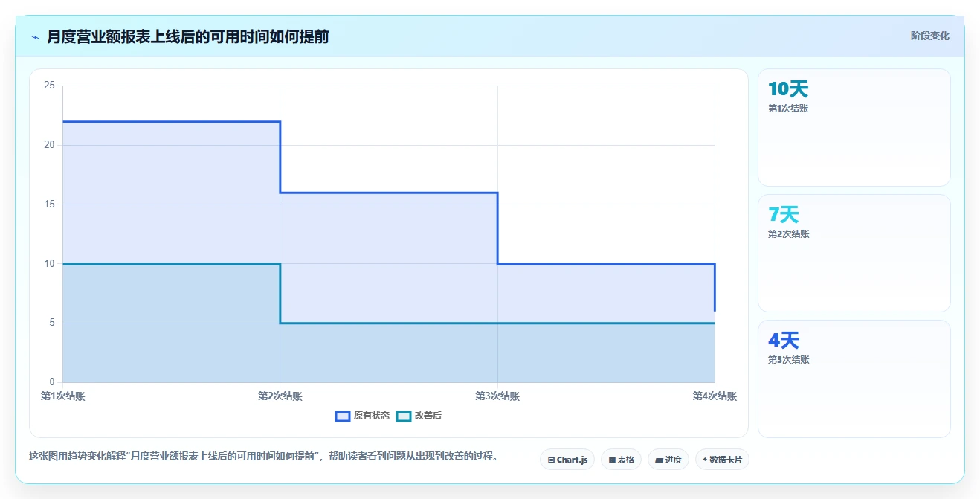Click the 4天 value text
Viewport: 980px width, 499px height.
coord(784,341)
